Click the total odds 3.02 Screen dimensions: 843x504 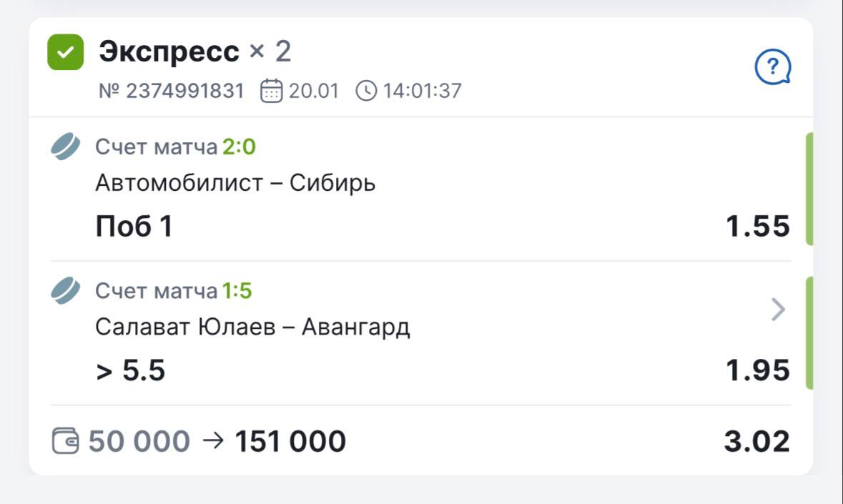coord(756,441)
